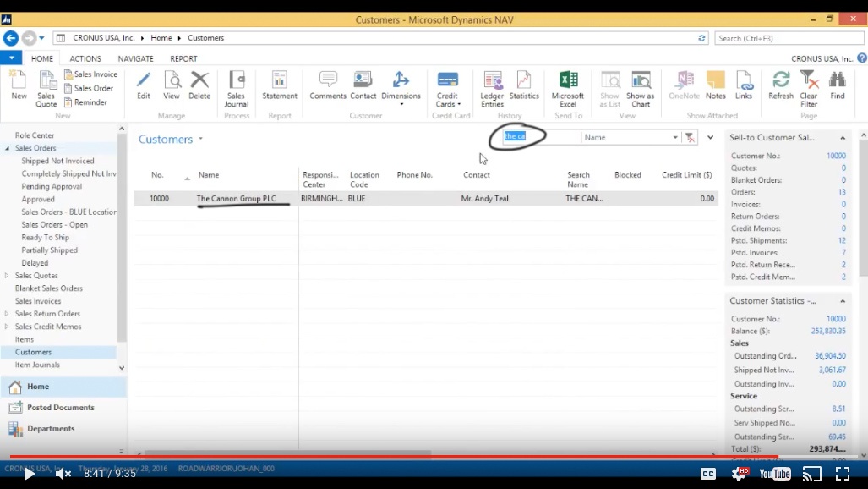Switch to the NAVIGATE ribbon tab
Viewport: 868px width, 489px height.
pyautogui.click(x=135, y=58)
